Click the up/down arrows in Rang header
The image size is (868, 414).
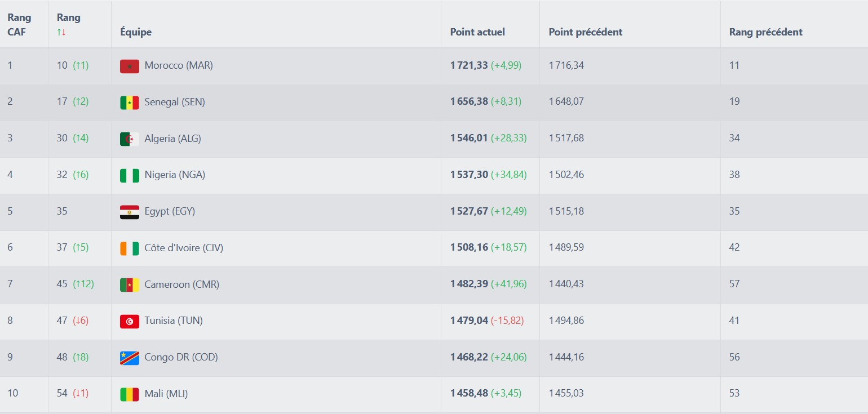point(61,32)
